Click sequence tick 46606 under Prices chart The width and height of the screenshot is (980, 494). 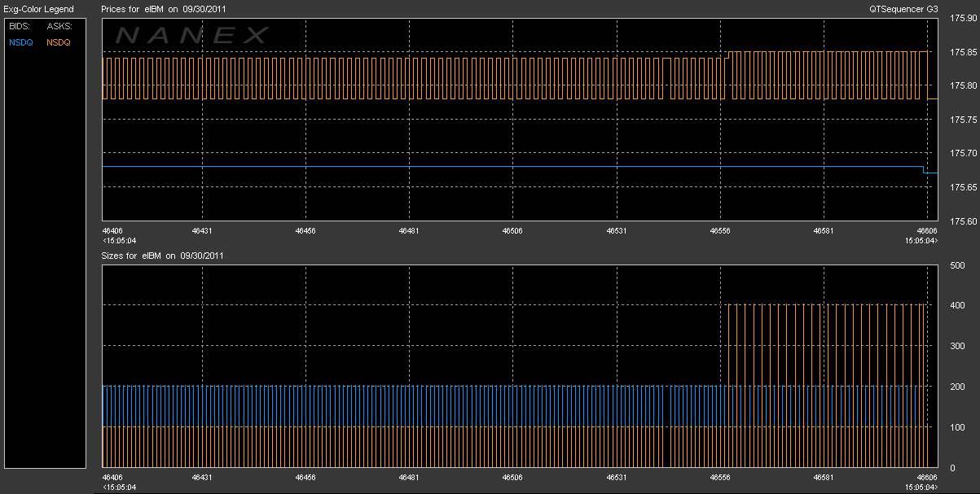pos(927,231)
